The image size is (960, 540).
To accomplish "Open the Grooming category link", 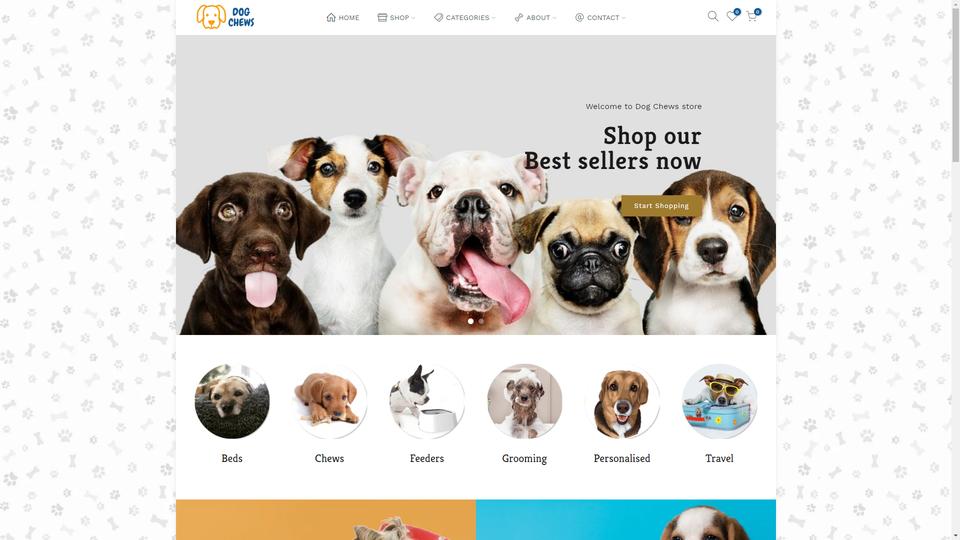I will 524,458.
